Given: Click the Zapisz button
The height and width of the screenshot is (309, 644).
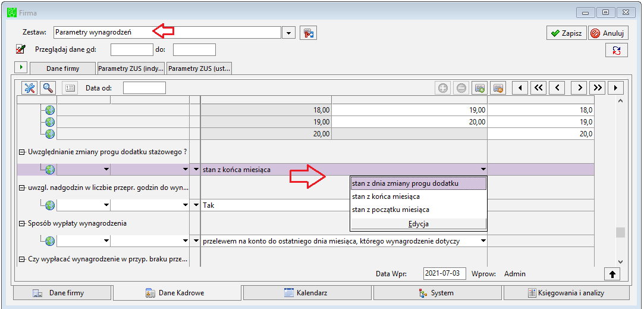Looking at the screenshot, I should [566, 33].
